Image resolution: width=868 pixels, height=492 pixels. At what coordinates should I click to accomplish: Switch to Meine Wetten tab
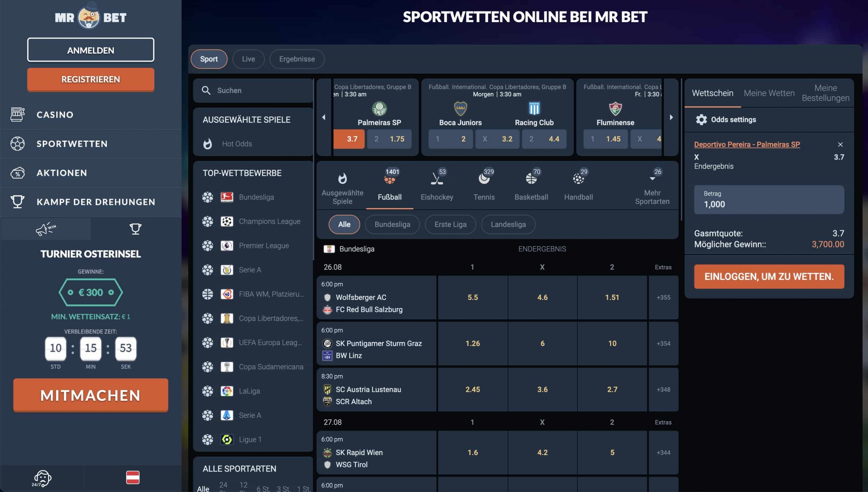(769, 93)
